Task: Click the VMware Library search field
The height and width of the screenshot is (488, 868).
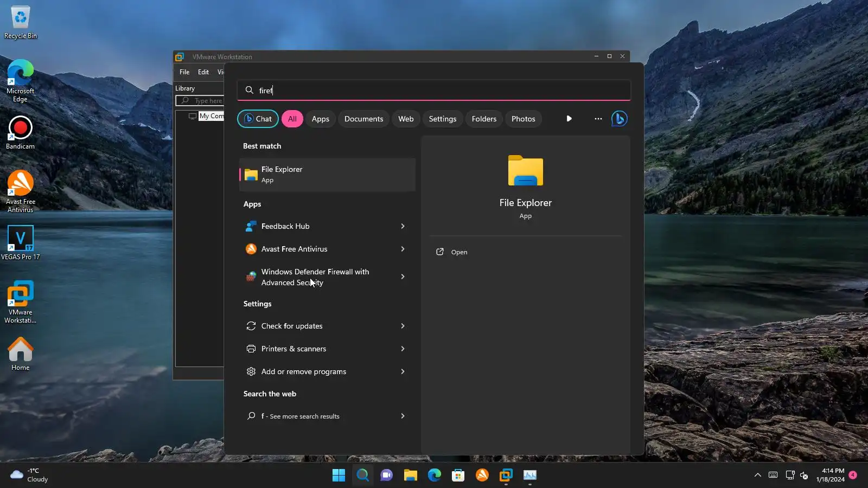Action: (200, 101)
